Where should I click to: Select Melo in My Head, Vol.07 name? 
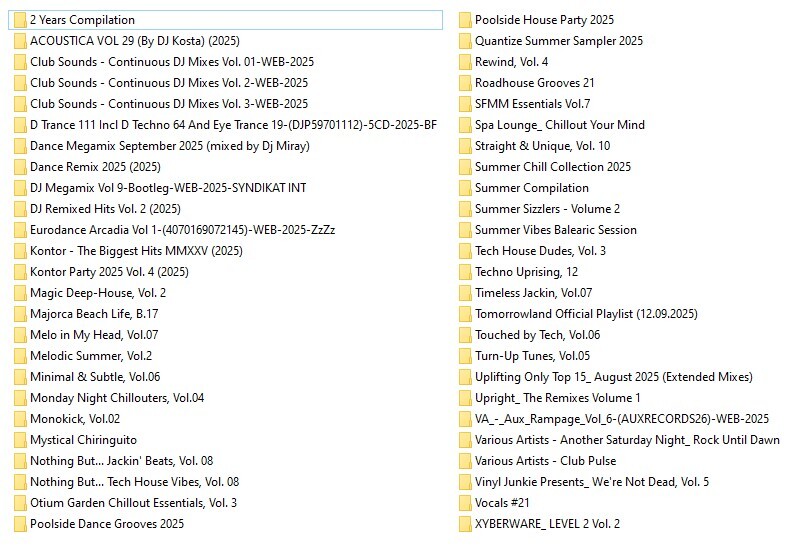pos(94,335)
